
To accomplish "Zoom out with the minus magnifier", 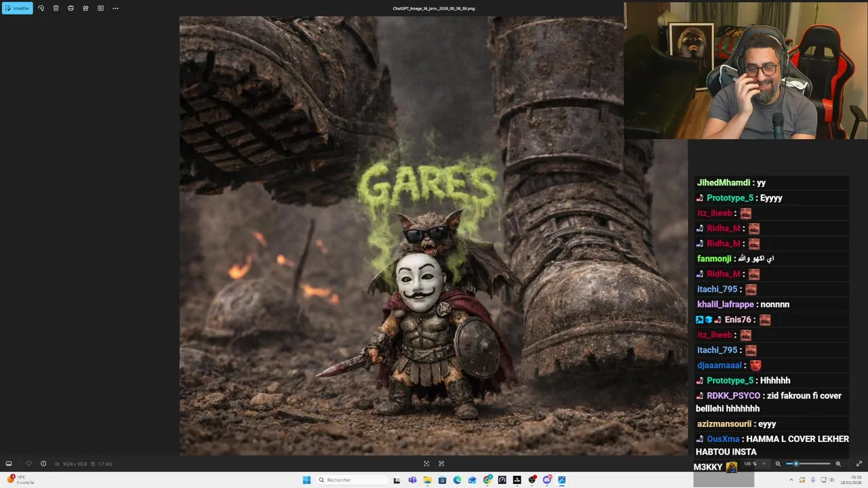I will point(778,464).
